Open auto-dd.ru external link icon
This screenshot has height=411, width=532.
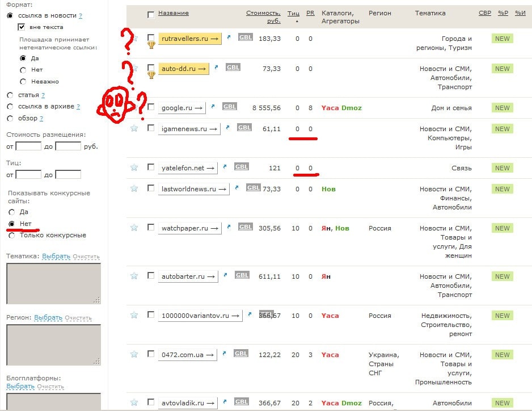coord(216,67)
